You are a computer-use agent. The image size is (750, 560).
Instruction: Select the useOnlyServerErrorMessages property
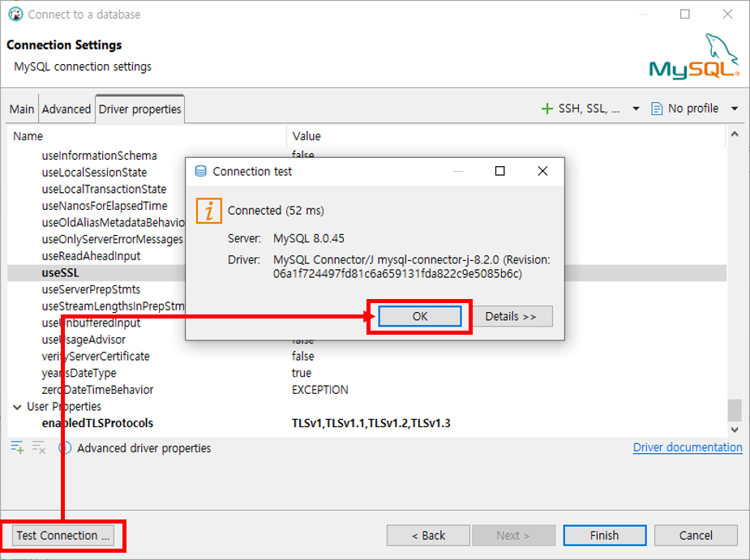pos(113,240)
